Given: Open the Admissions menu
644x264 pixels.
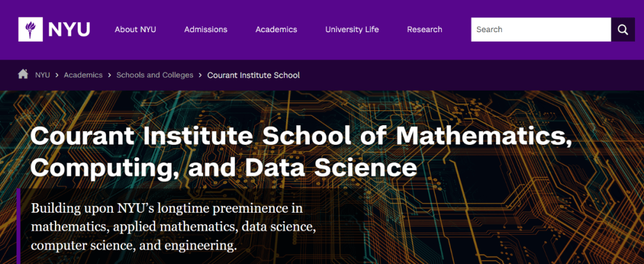Looking at the screenshot, I should point(206,29).
